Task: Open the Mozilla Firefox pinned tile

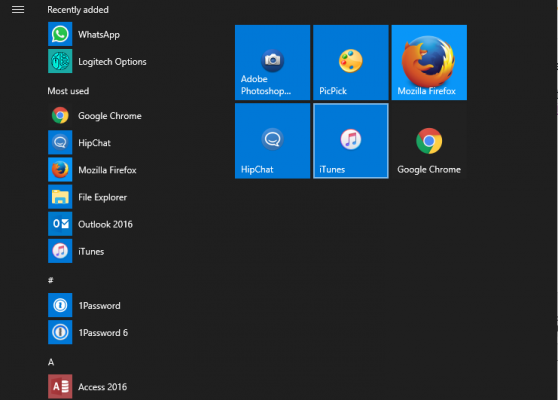Action: click(x=429, y=62)
